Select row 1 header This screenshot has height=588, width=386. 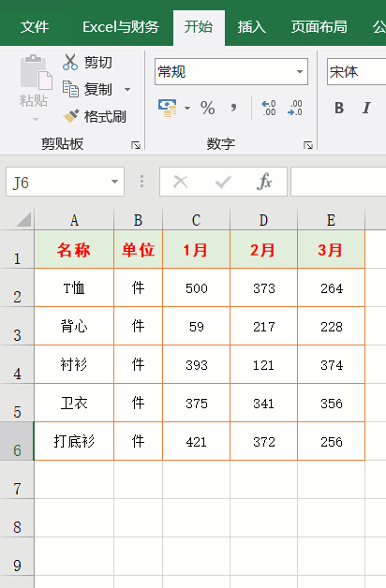[17, 250]
